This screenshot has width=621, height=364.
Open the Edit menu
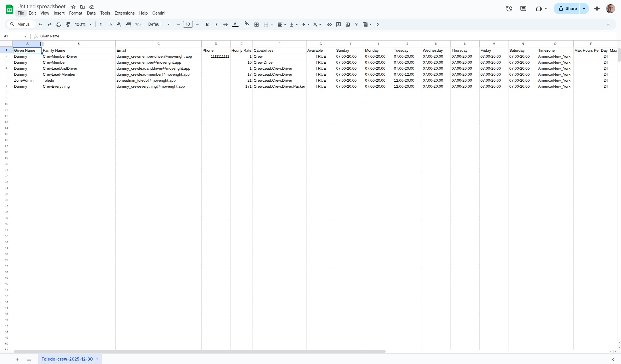[32, 13]
